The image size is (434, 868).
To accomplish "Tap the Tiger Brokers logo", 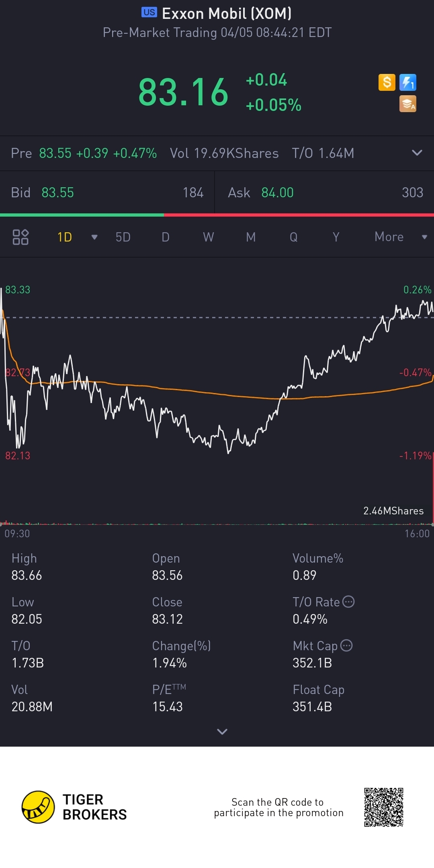I will (x=38, y=807).
